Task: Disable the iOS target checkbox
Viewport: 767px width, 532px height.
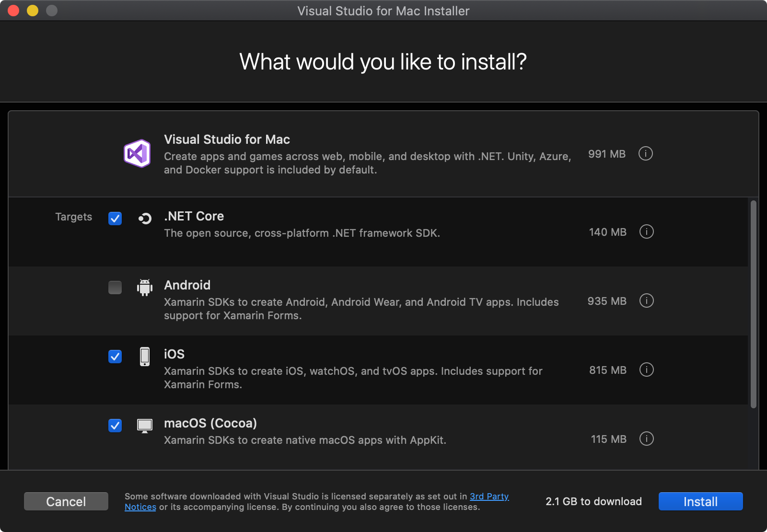Action: pos(115,357)
